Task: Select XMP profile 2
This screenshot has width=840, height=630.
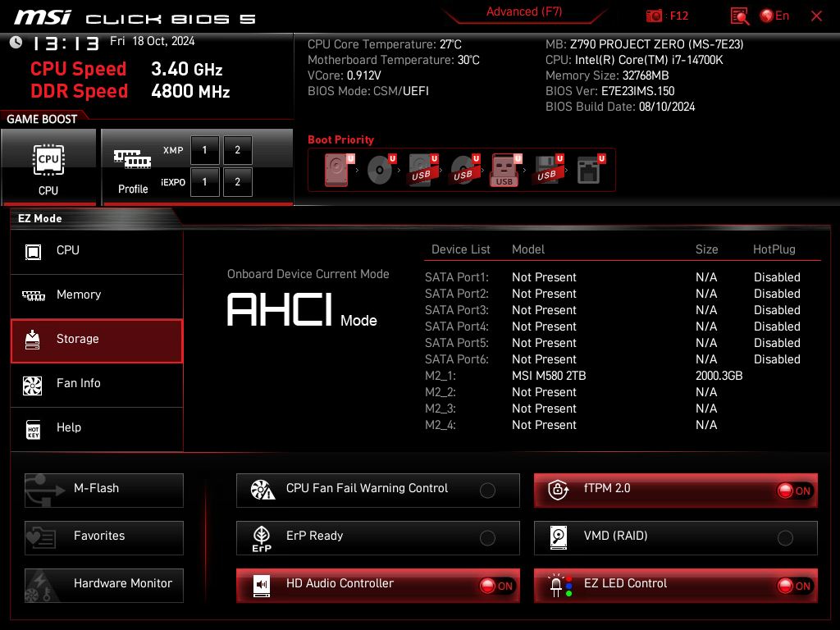Action: [237, 150]
